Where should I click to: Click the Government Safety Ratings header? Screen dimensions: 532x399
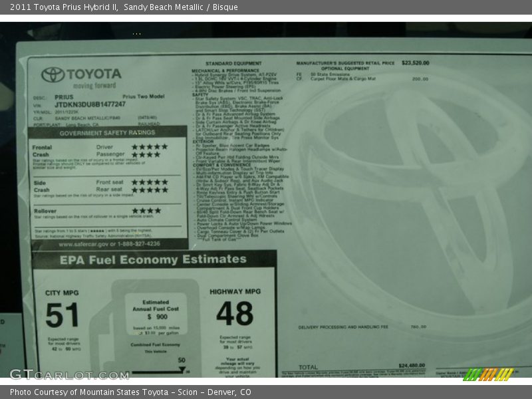point(107,133)
